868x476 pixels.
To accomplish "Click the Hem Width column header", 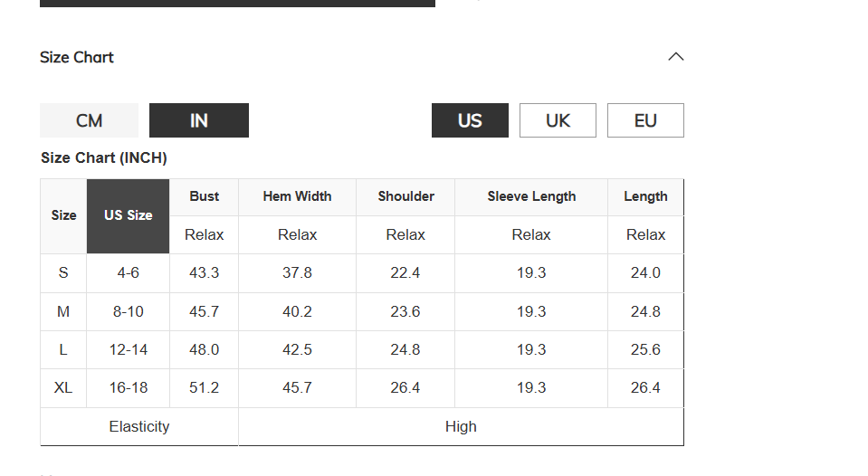I will pyautogui.click(x=297, y=197).
